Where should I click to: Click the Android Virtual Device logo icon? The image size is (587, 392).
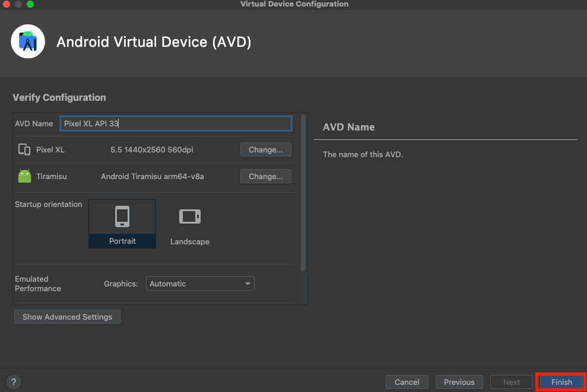point(27,41)
